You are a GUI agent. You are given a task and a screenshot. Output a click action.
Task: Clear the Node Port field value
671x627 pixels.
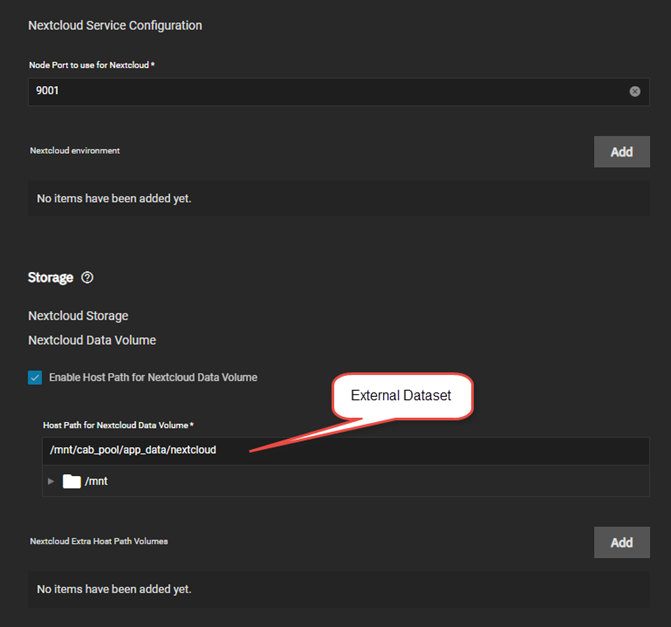635,91
